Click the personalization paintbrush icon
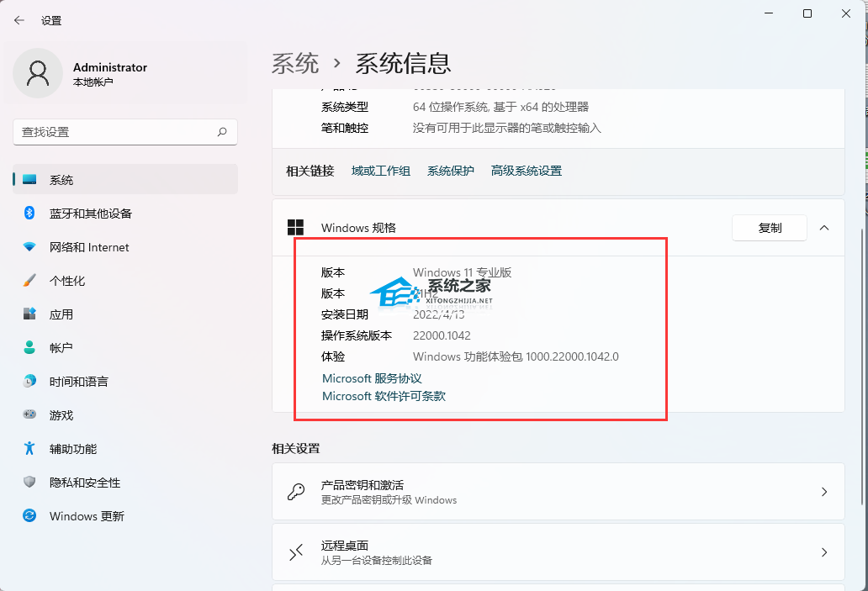 [x=29, y=281]
